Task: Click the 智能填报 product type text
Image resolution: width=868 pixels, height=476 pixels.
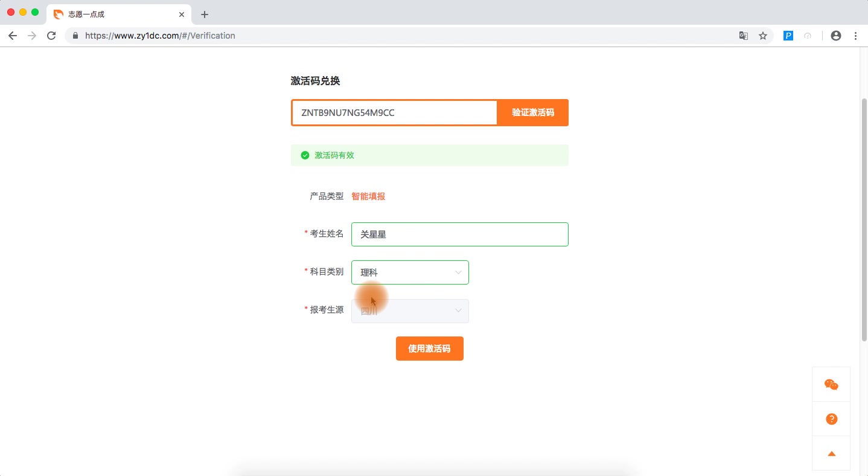Action: coord(368,196)
